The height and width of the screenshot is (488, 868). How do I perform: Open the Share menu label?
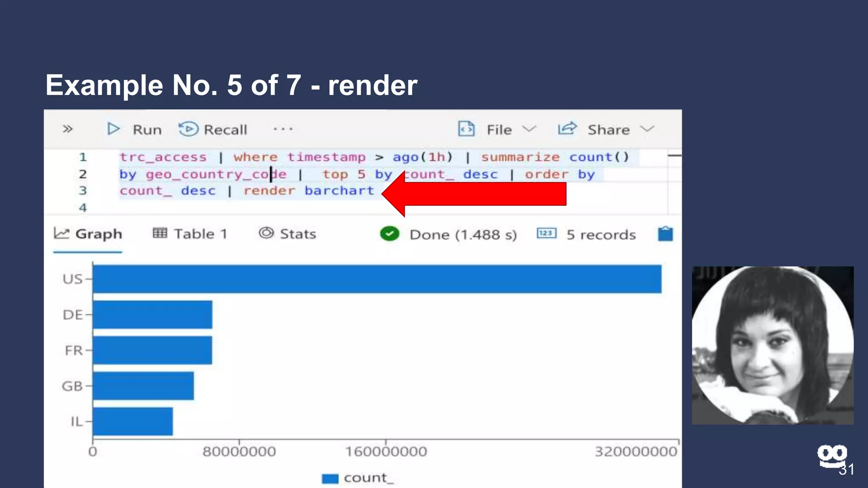click(x=609, y=130)
